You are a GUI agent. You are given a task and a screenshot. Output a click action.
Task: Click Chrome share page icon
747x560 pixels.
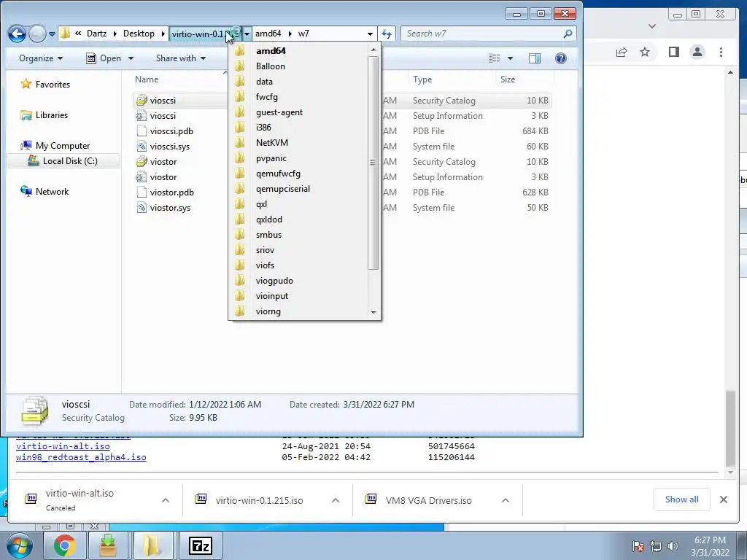pos(622,52)
